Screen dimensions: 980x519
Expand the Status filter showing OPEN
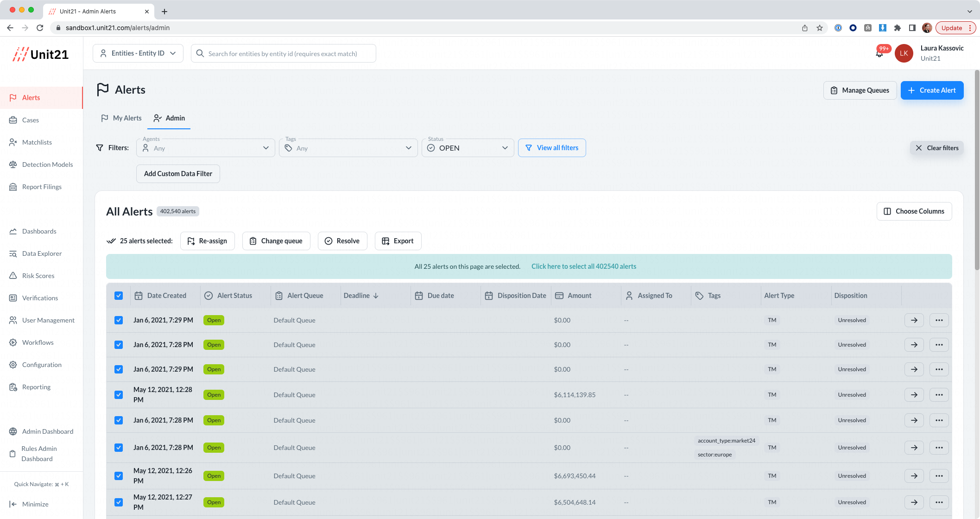pyautogui.click(x=468, y=147)
